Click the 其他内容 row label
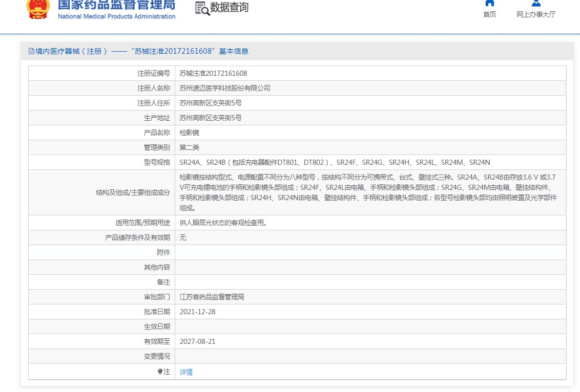 [157, 267]
